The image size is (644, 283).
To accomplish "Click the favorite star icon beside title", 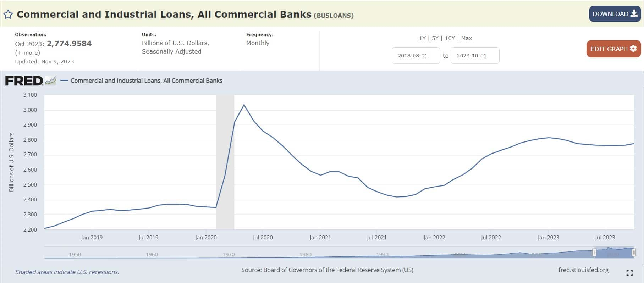I will point(8,15).
